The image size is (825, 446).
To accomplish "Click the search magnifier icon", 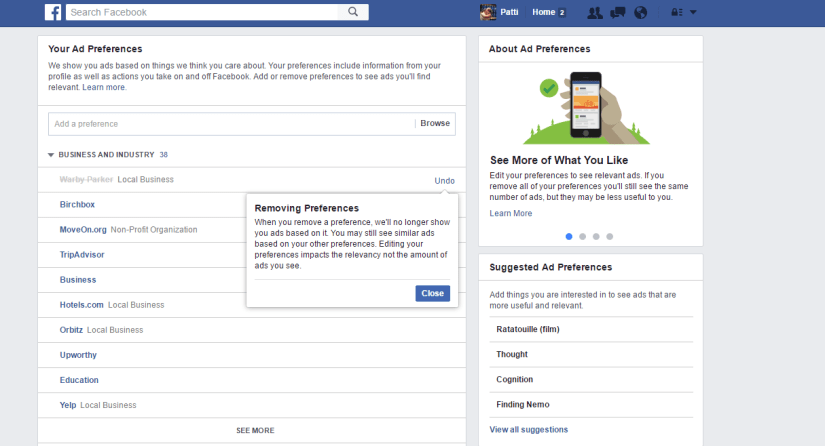I will click(353, 12).
